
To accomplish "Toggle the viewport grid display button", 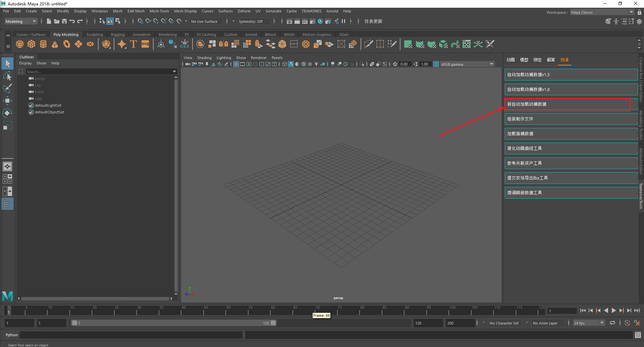I will point(236,64).
